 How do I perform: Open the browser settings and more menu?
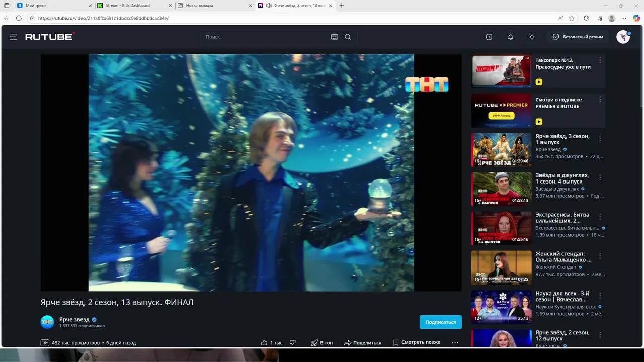click(x=624, y=18)
